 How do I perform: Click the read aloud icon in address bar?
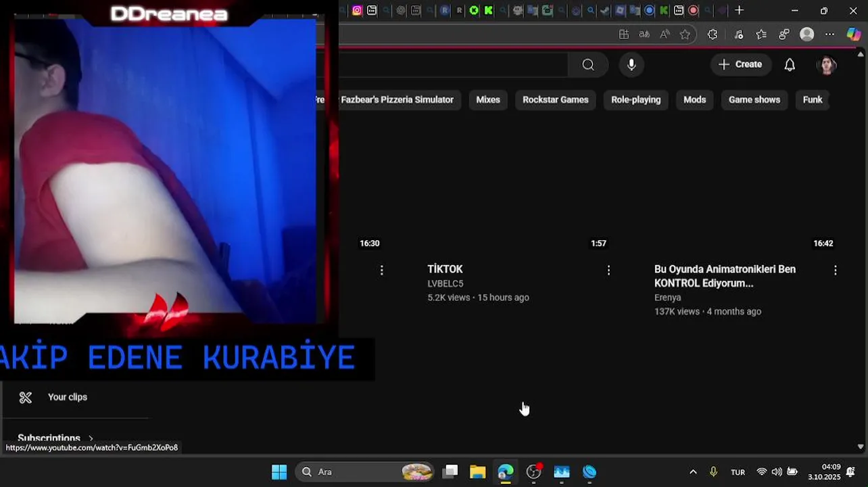665,34
